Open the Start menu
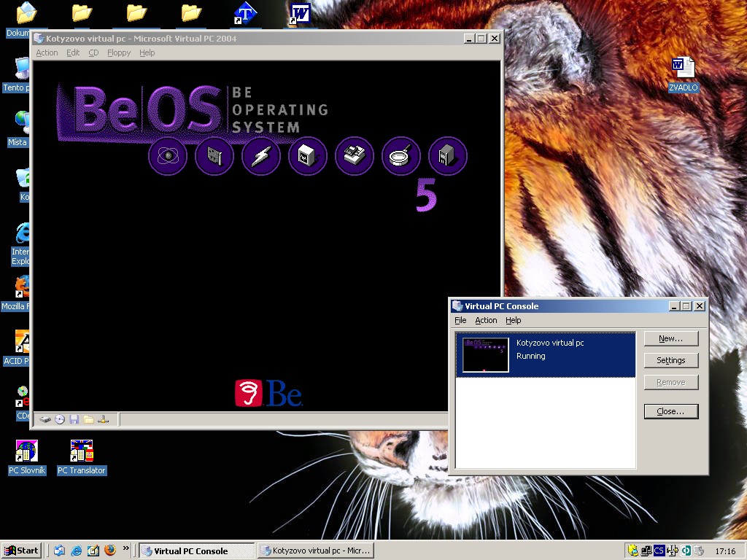Image resolution: width=747 pixels, height=560 pixels. [21, 551]
